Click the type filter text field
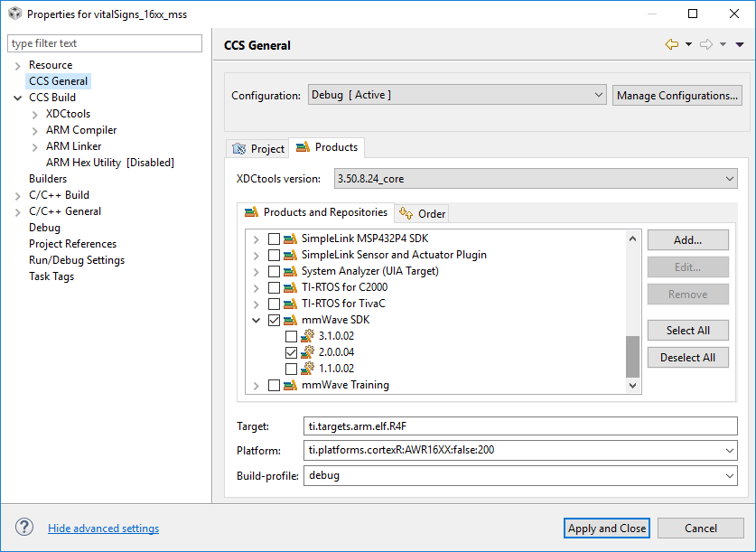 click(x=105, y=43)
